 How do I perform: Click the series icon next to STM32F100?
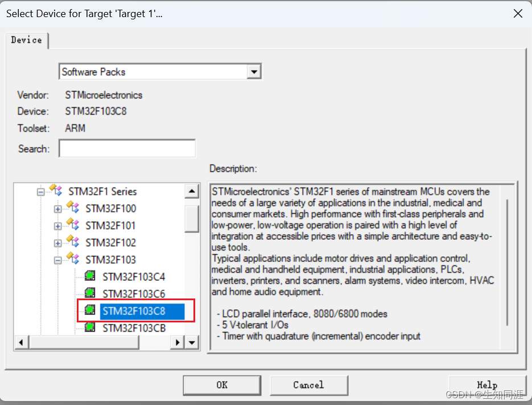pos(72,208)
